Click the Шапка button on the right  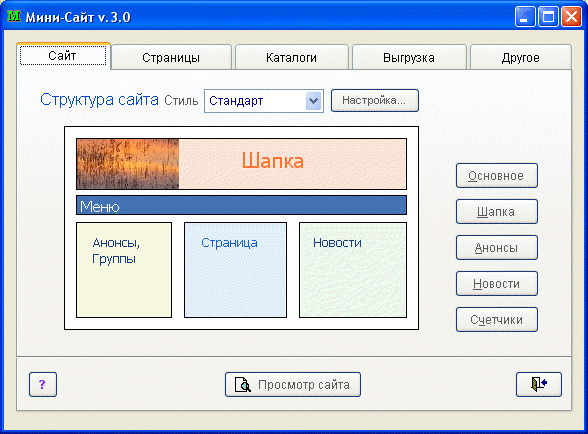click(496, 212)
